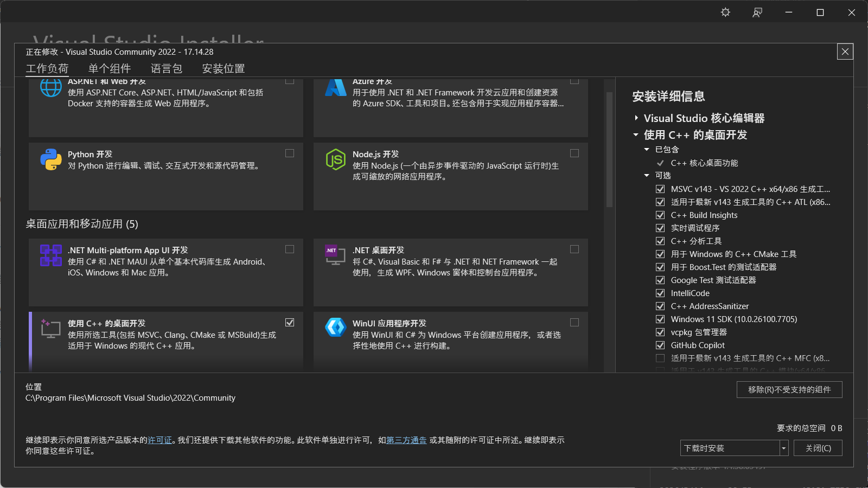This screenshot has width=868, height=488.
Task: Collapse the 已包含 subsection
Action: tap(647, 150)
